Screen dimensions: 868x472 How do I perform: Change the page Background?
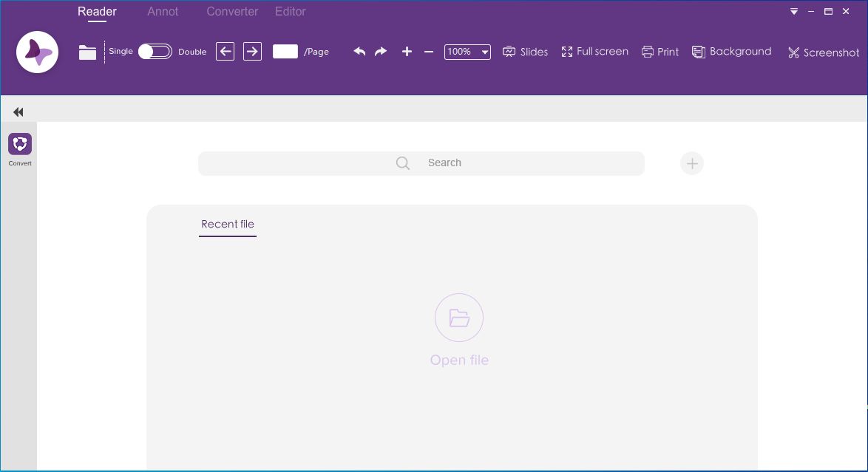[731, 52]
